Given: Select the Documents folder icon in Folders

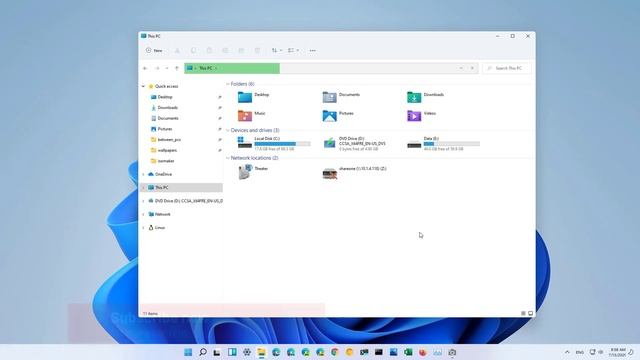Looking at the screenshot, I should coord(329,97).
